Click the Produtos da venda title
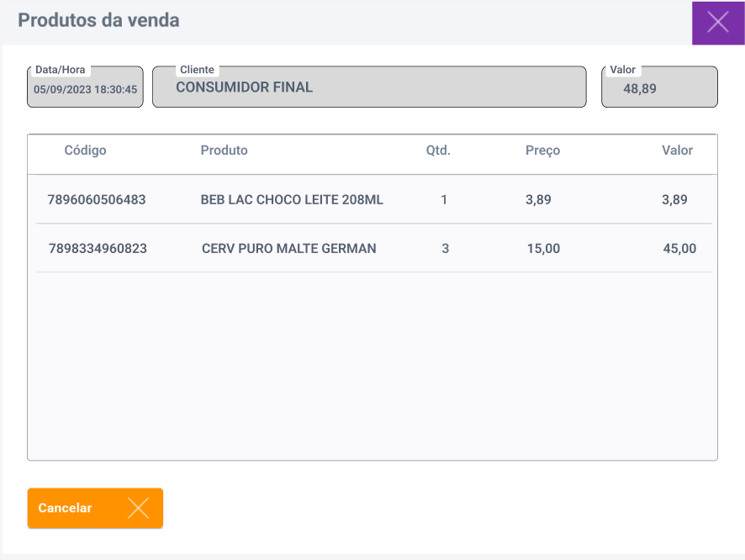745x560 pixels. 98,20
